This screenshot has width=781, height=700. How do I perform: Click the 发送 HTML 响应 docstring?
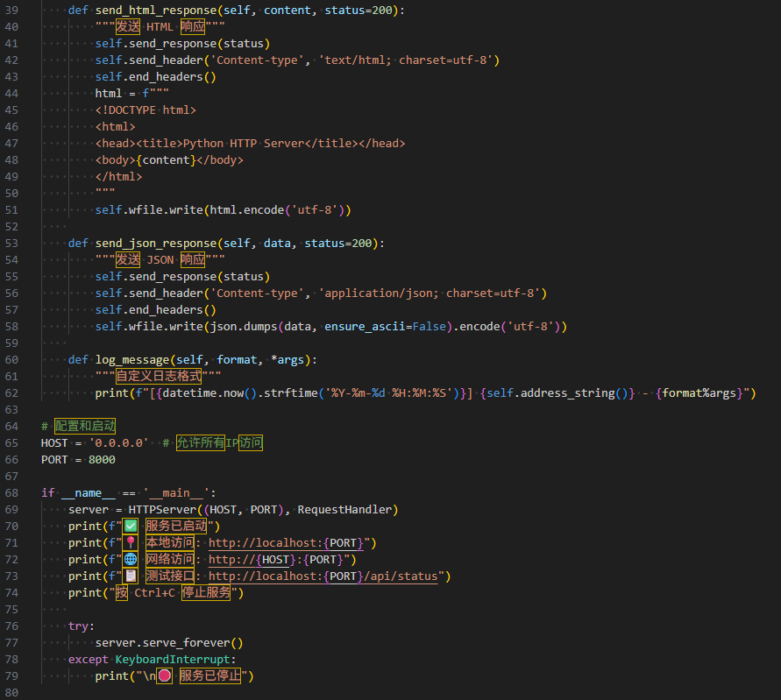160,26
